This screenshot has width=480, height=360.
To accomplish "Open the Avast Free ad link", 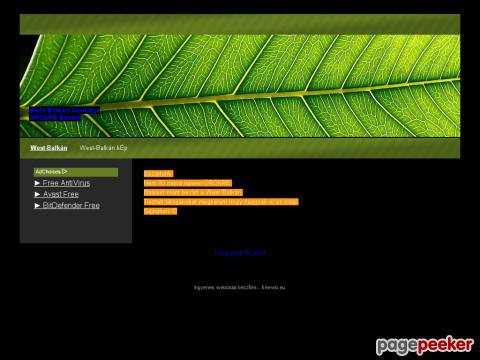I will click(61, 194).
